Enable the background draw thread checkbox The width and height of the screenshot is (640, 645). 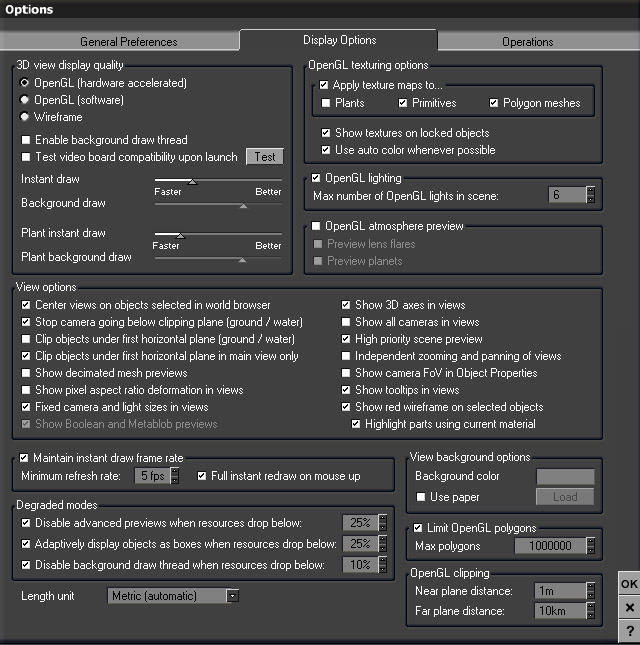coord(27,140)
